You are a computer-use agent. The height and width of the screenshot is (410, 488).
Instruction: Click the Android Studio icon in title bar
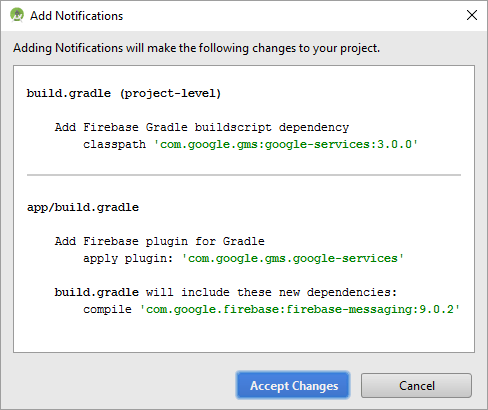pos(17,15)
